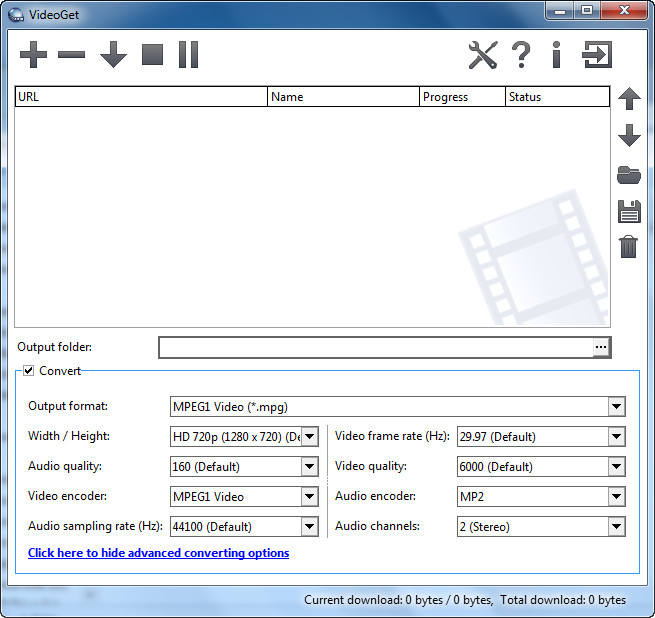Expand the Audio quality dropdown

point(310,467)
